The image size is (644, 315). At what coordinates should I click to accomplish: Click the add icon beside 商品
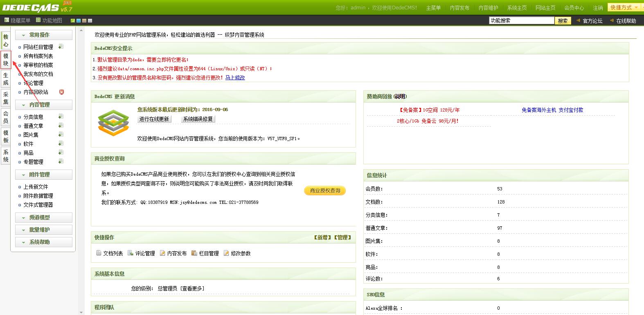61,152
